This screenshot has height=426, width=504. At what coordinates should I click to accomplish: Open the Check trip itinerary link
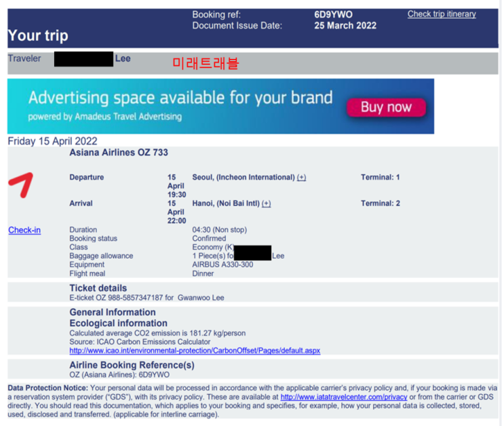coord(442,14)
